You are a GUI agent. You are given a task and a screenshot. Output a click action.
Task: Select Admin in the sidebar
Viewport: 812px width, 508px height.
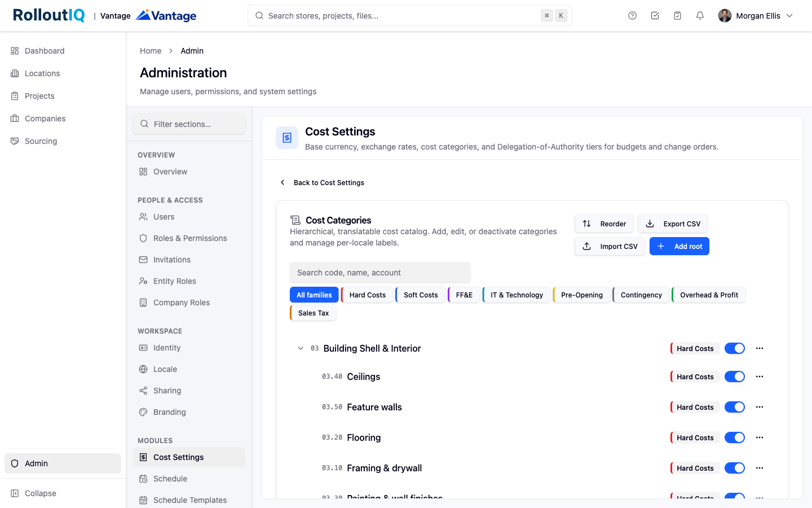tap(63, 463)
